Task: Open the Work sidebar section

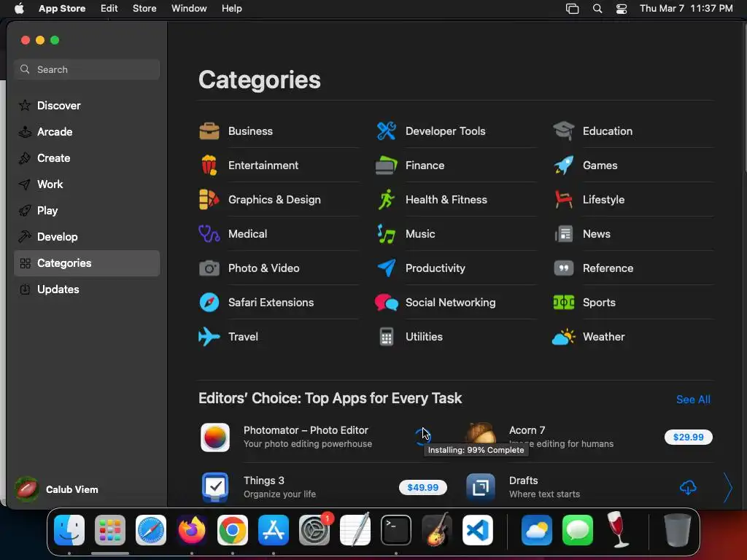Action: [87, 184]
